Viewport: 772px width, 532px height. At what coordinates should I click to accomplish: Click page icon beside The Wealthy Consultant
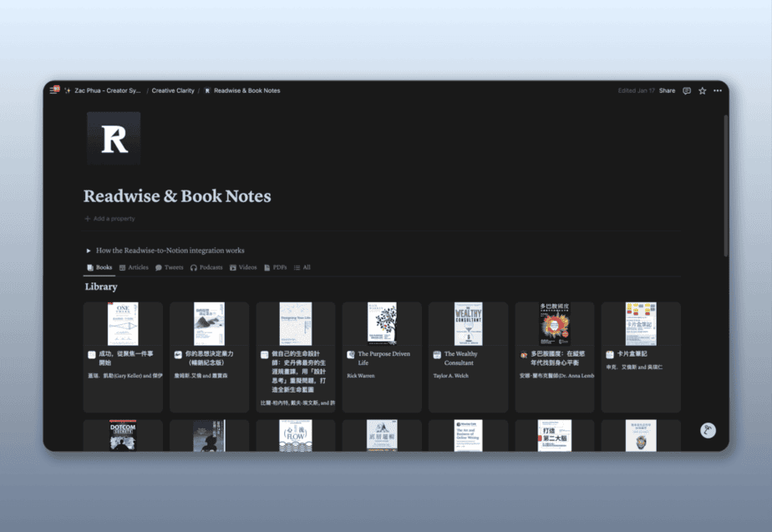437,354
